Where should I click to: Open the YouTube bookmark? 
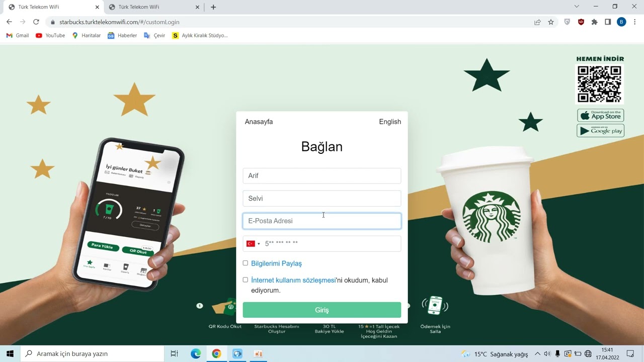coord(50,36)
